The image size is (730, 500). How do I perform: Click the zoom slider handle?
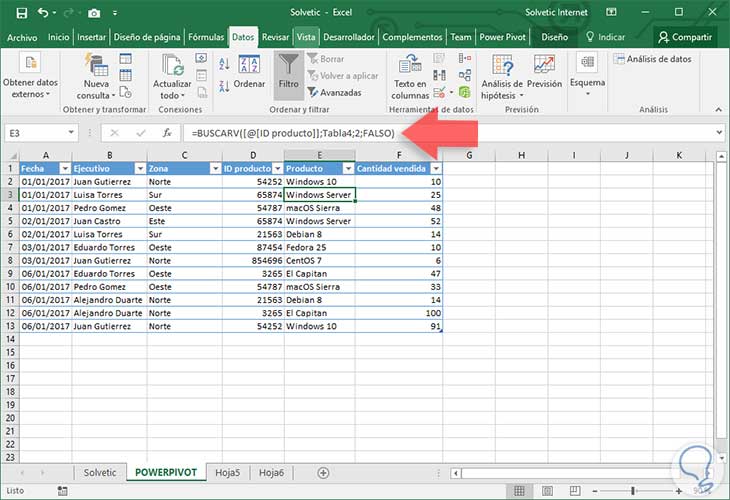point(632,491)
